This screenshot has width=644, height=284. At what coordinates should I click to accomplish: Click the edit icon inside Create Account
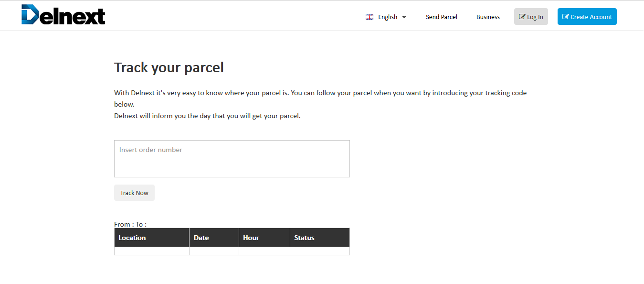pos(566,17)
